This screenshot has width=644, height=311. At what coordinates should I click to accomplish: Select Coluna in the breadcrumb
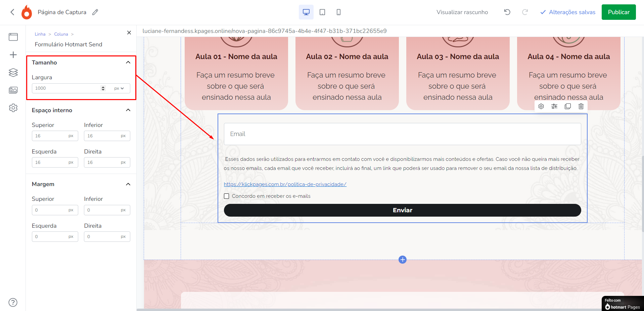[61, 34]
